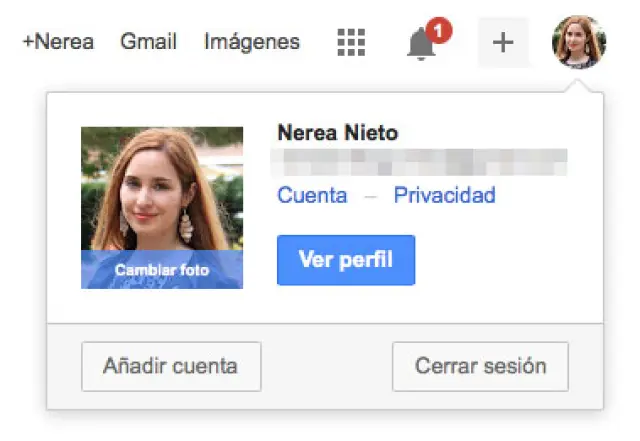Click the round account avatar in top bar
Screen dimensions: 640x441
[x=579, y=42]
